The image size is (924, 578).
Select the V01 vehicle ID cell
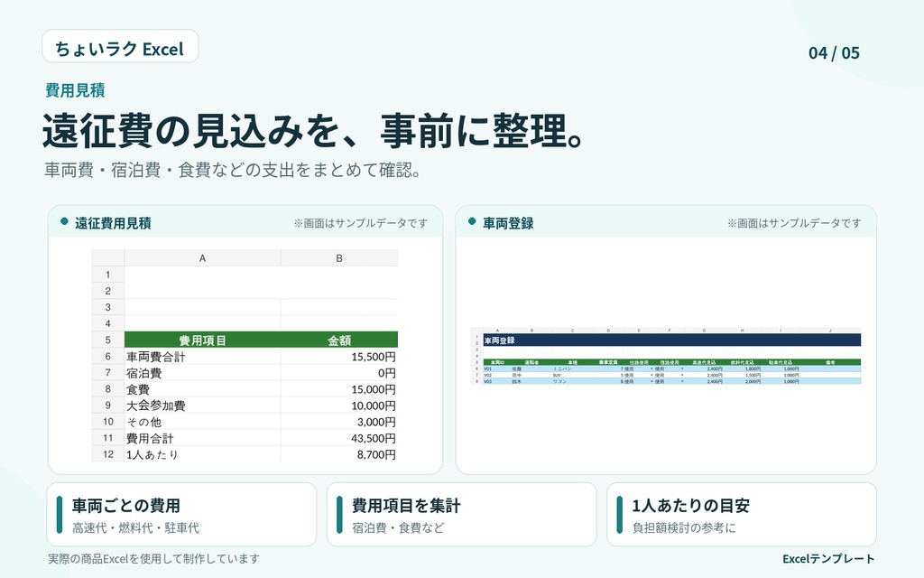(x=497, y=368)
